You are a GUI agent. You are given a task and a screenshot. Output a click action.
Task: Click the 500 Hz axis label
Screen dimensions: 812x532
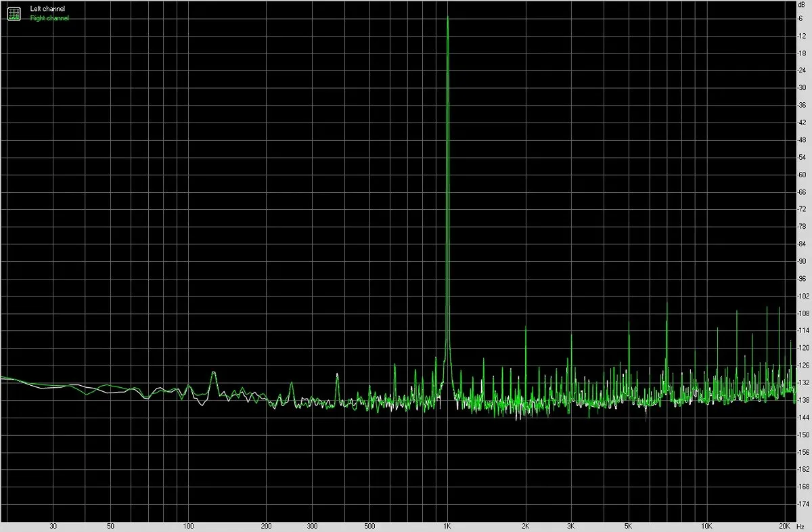pos(369,526)
